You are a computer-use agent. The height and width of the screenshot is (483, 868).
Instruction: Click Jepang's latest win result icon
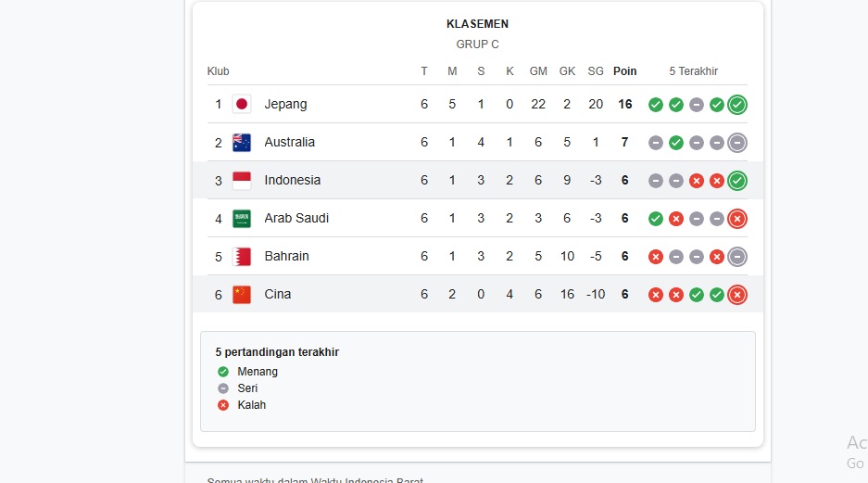click(737, 105)
